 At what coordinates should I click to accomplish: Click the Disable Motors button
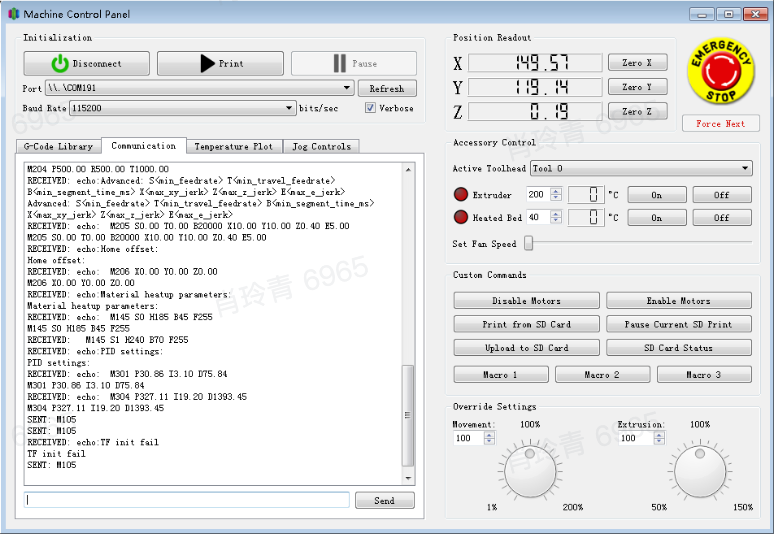pyautogui.click(x=526, y=301)
